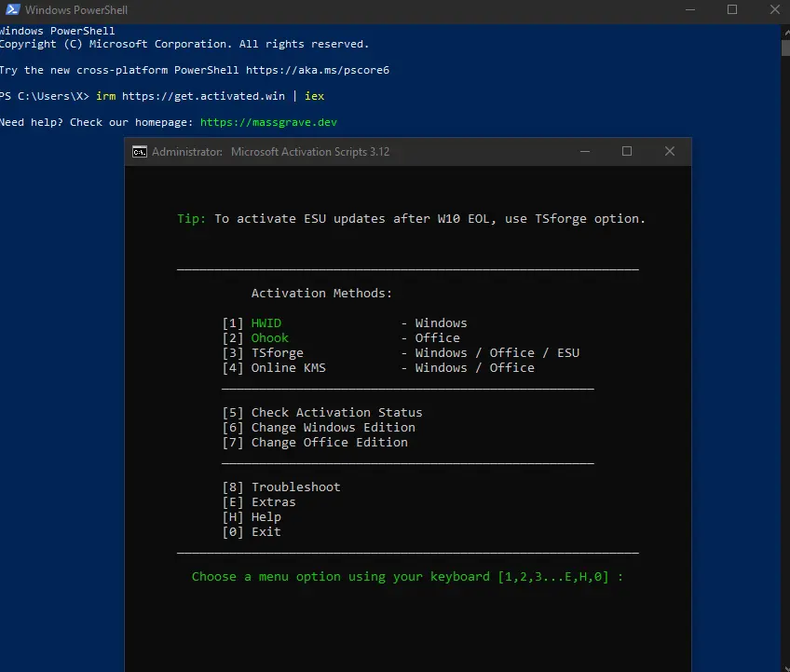
Task: Click the 'iex' command in PowerShell
Action: 314,96
